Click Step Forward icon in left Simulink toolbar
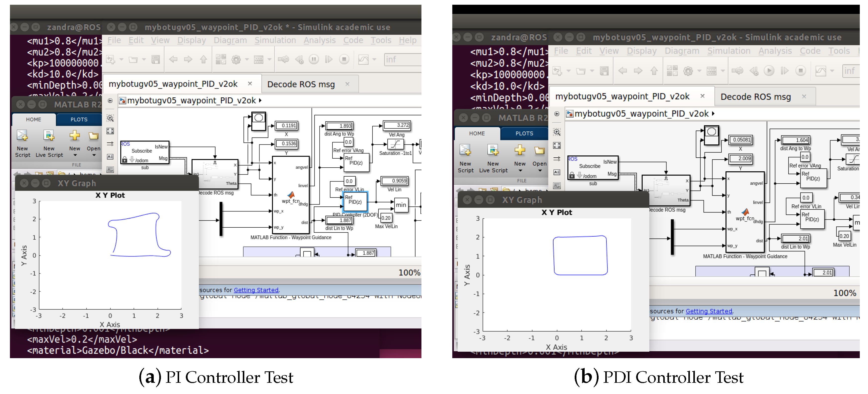This screenshot has width=868, height=394. tap(329, 60)
